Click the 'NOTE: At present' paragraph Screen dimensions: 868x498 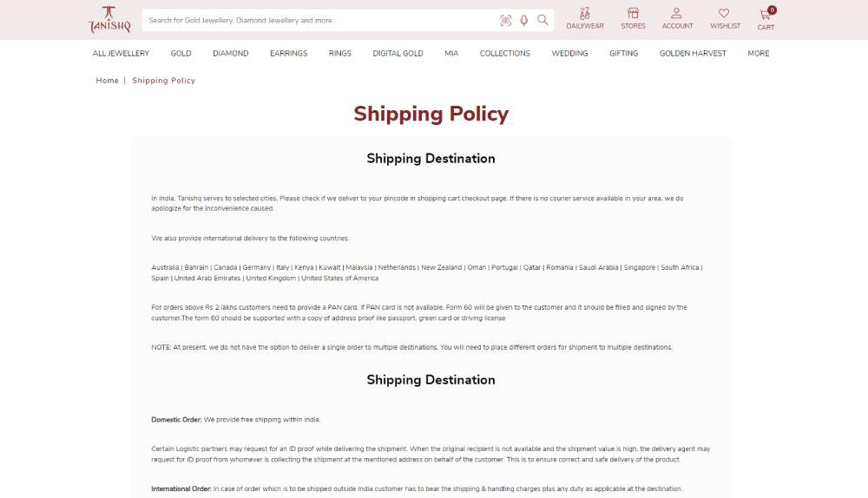pos(411,348)
